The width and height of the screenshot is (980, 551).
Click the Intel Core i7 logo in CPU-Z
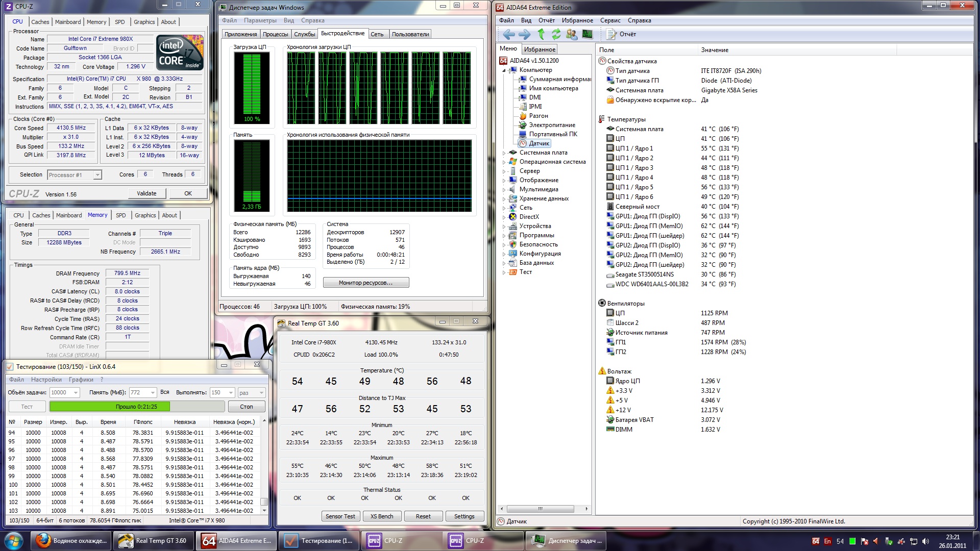[180, 53]
